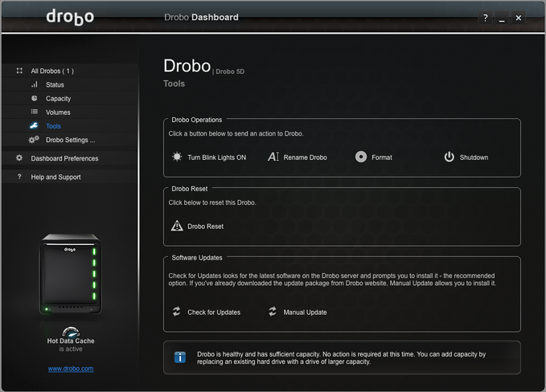
Task: Close the Drobo Dashboard window
Action: pyautogui.click(x=519, y=18)
